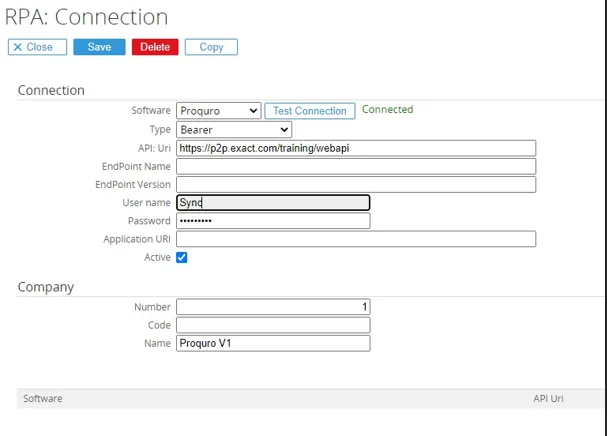Click the Name field with Proquro V1

(272, 343)
